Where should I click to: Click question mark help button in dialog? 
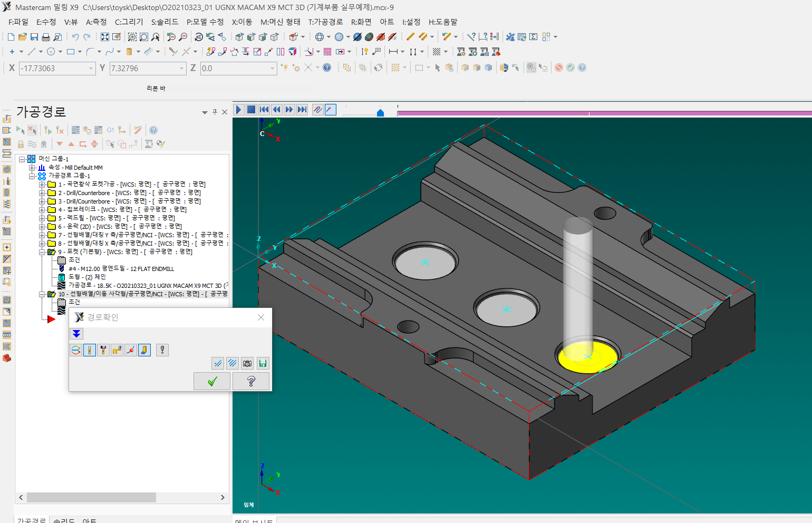point(251,381)
